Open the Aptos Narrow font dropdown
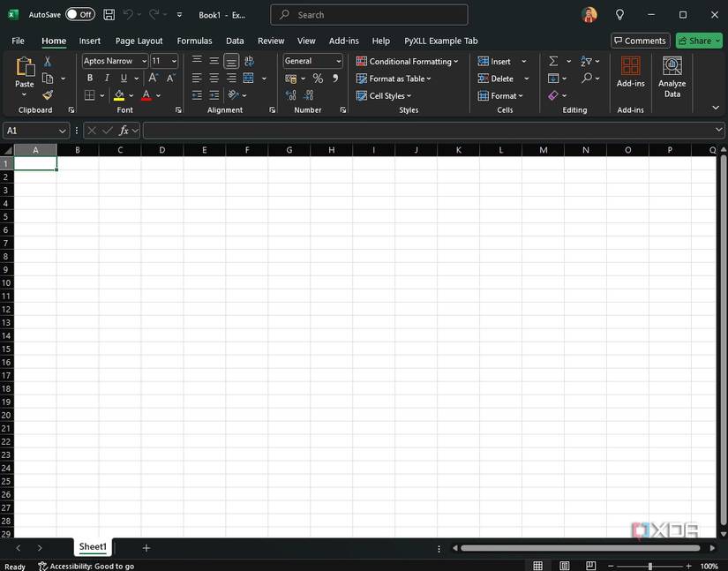Viewport: 728px width, 571px height. tap(142, 61)
